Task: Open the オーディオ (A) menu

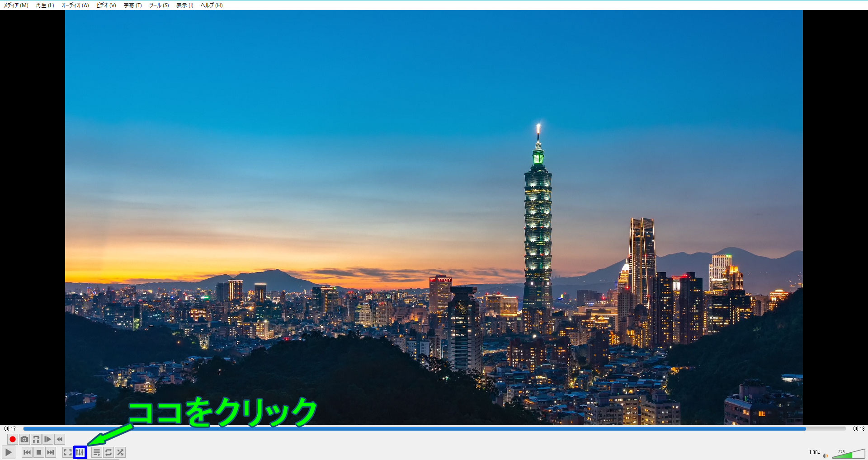Action: (x=75, y=5)
